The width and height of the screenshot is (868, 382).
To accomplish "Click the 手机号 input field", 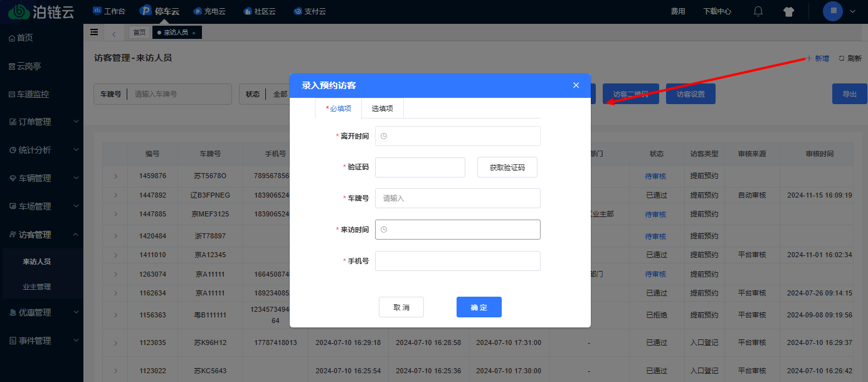I will click(458, 261).
